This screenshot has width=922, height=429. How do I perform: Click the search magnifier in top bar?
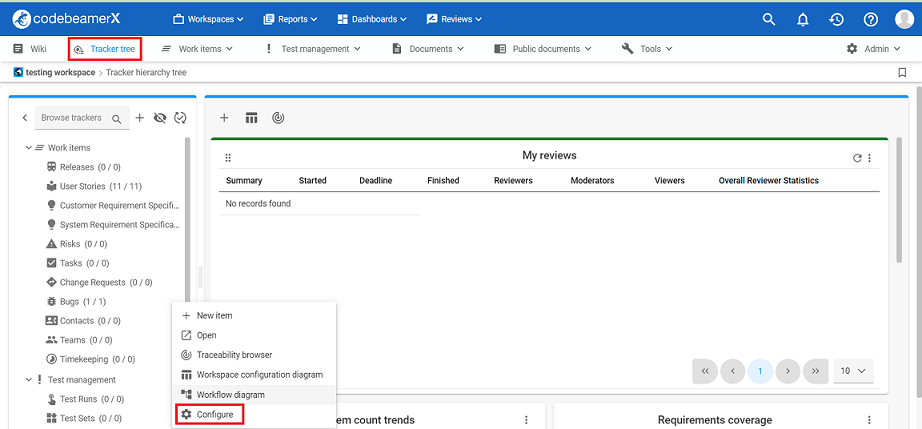pos(768,19)
